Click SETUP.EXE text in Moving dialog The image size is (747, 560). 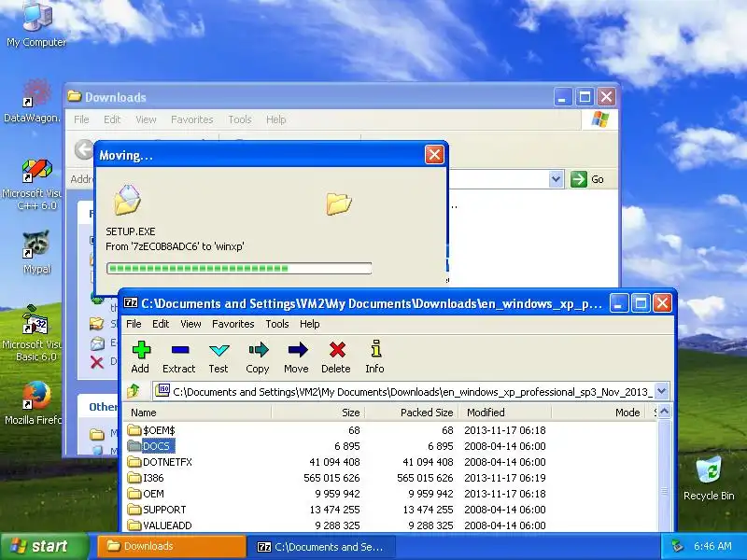point(131,231)
